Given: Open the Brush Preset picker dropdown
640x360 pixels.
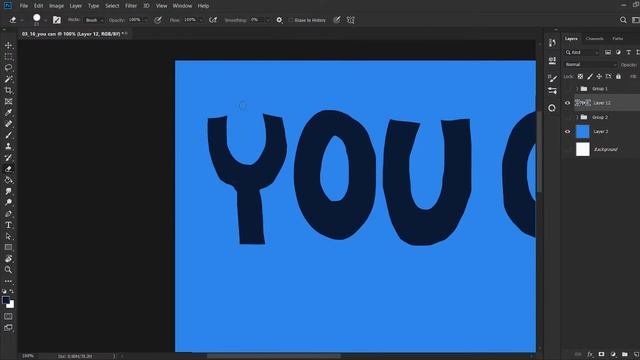Looking at the screenshot, I should pyautogui.click(x=45, y=20).
